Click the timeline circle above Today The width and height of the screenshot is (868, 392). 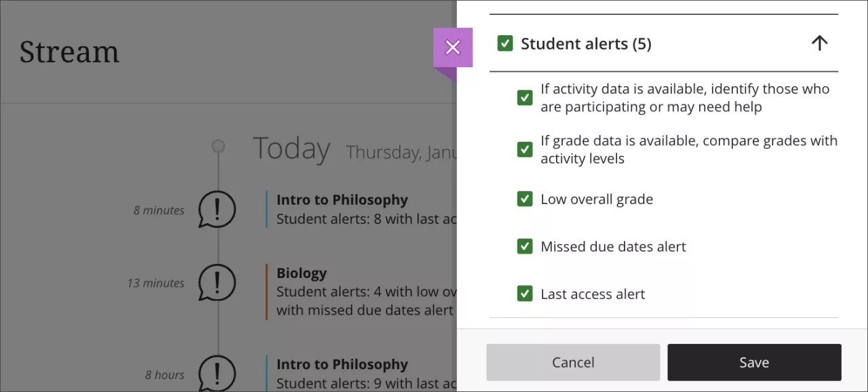point(218,146)
